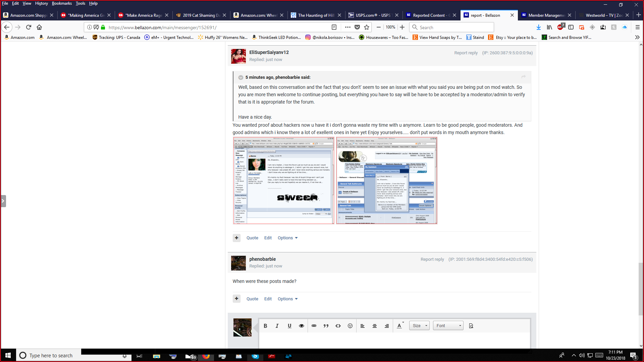Center-align text in editor toolbar
This screenshot has height=362, width=644.
pos(375,326)
